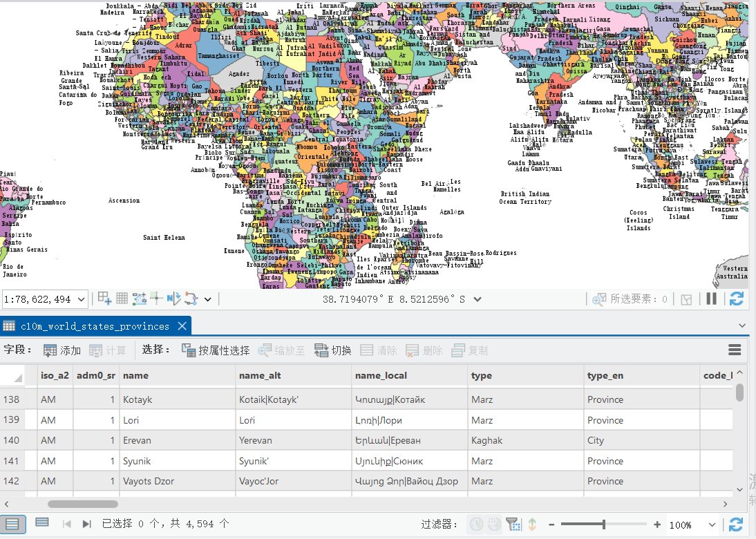Show selected records view
This screenshot has width=756, height=539.
(42, 522)
